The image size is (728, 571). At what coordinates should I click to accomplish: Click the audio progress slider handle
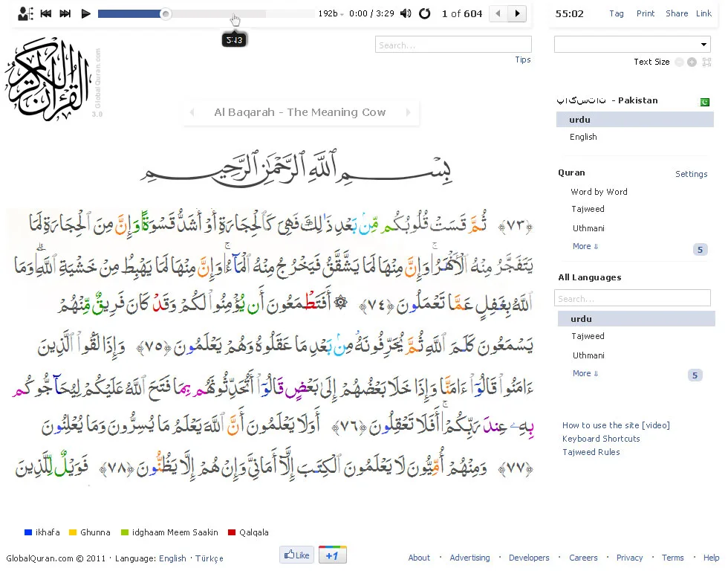(x=165, y=14)
